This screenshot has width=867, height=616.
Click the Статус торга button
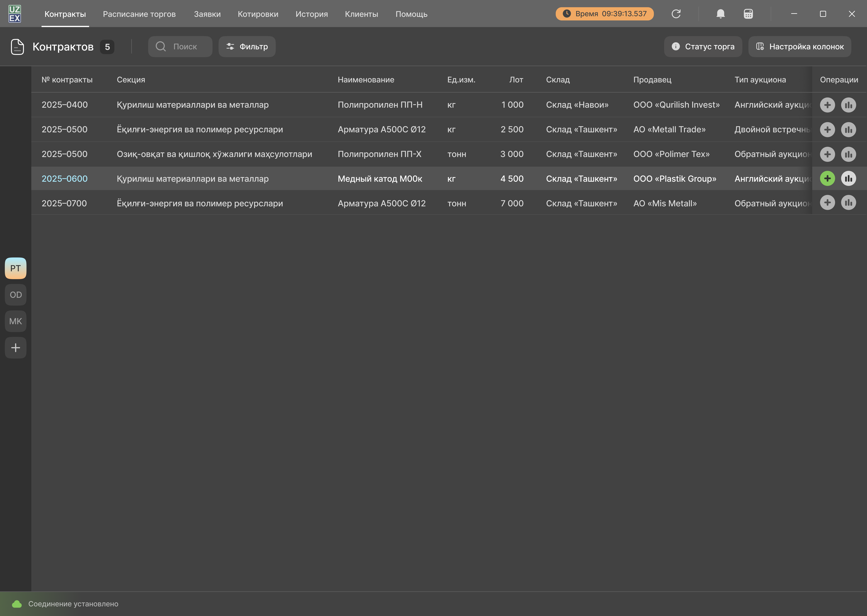pyautogui.click(x=703, y=47)
